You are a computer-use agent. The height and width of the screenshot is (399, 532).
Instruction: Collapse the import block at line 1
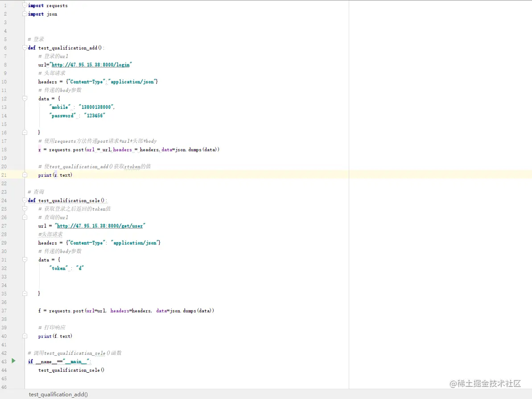click(25, 5)
